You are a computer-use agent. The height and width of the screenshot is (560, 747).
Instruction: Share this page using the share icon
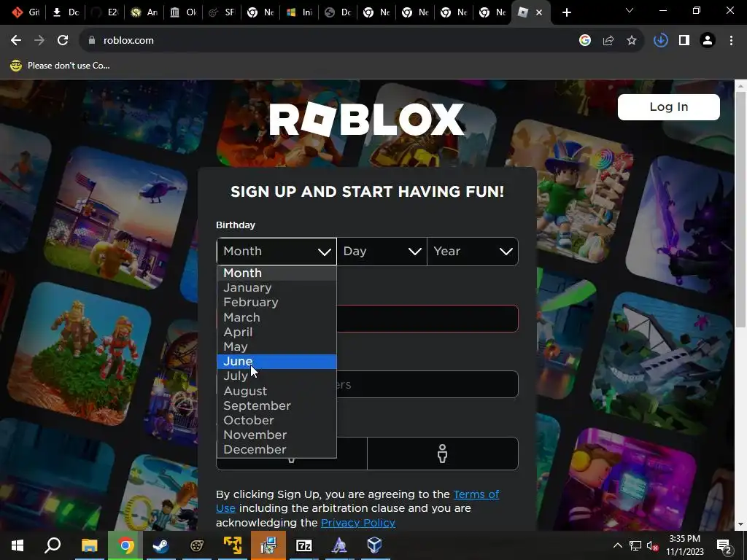[x=608, y=41]
